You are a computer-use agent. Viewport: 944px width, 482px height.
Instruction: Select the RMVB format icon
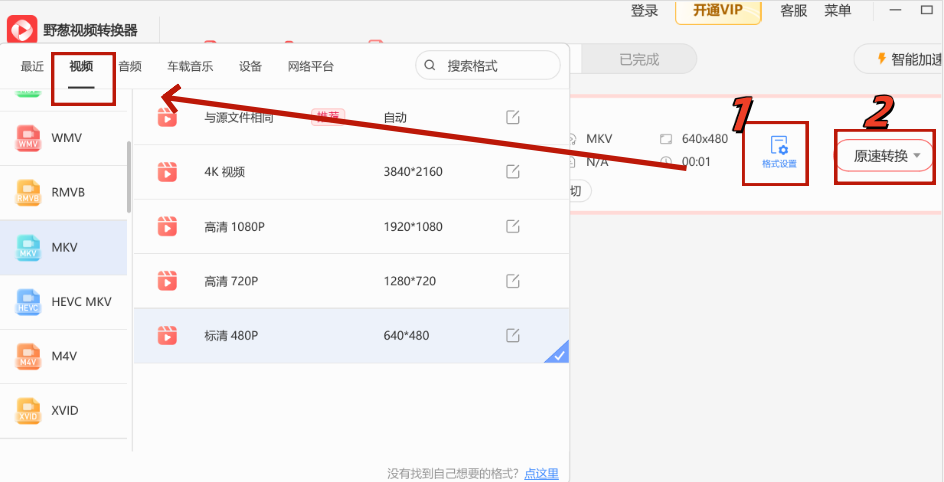click(x=28, y=193)
